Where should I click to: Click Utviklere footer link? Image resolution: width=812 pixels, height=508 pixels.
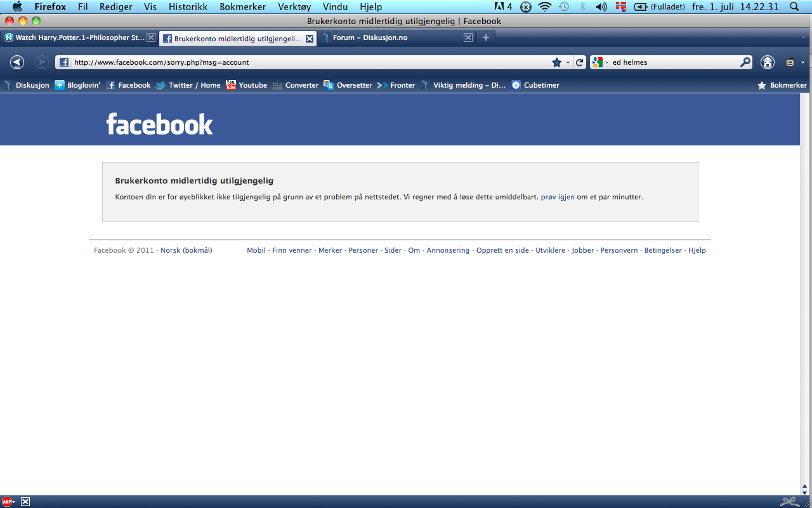(550, 250)
